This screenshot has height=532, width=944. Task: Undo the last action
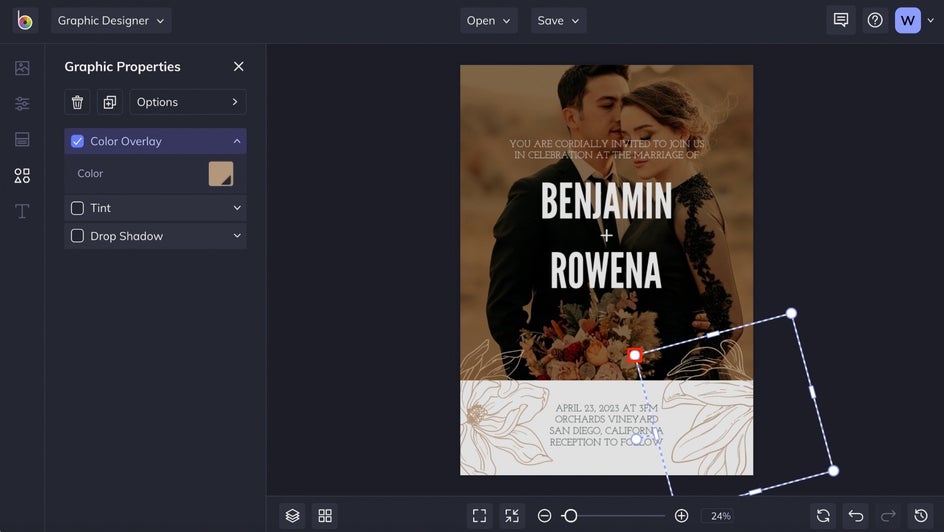click(856, 516)
